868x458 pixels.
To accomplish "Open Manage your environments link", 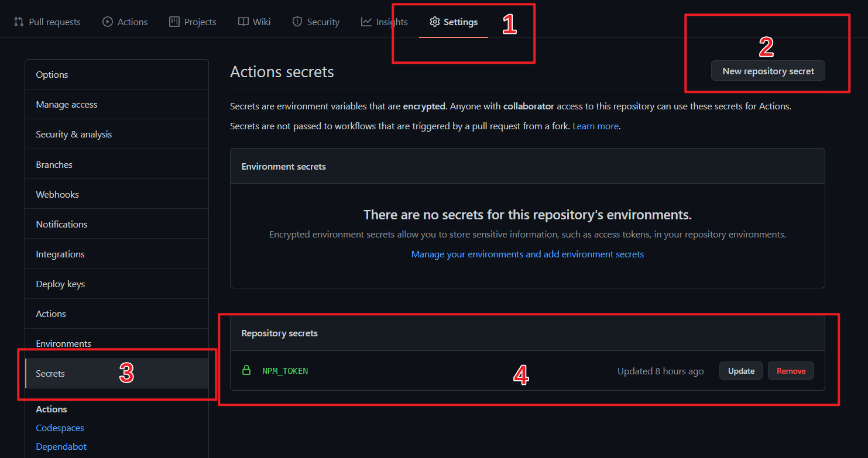I will coord(527,254).
